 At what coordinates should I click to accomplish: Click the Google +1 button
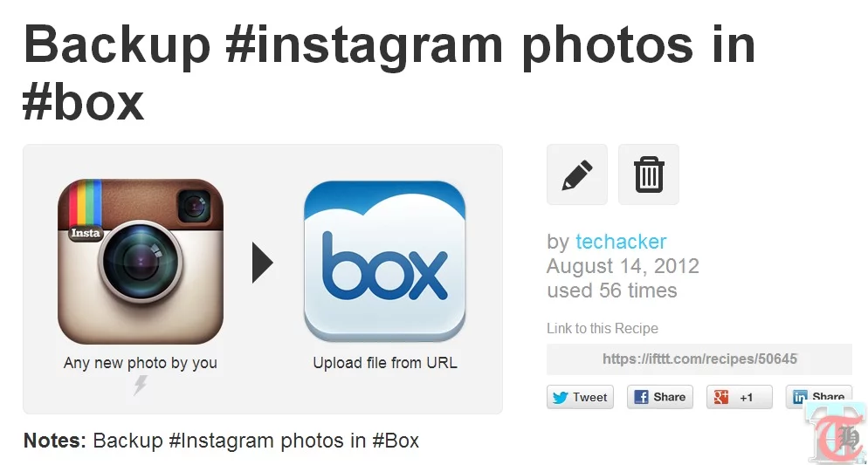point(739,397)
